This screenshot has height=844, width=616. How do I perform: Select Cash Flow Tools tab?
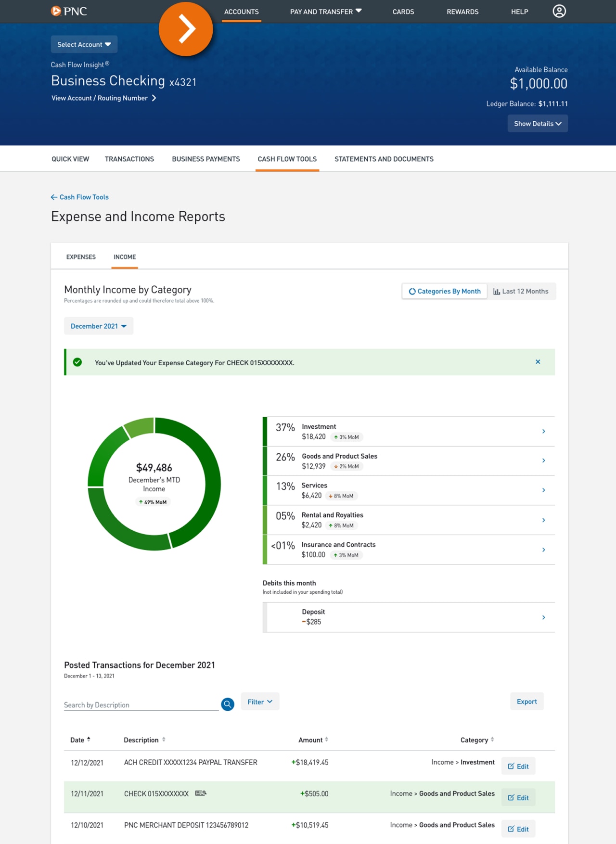click(287, 159)
